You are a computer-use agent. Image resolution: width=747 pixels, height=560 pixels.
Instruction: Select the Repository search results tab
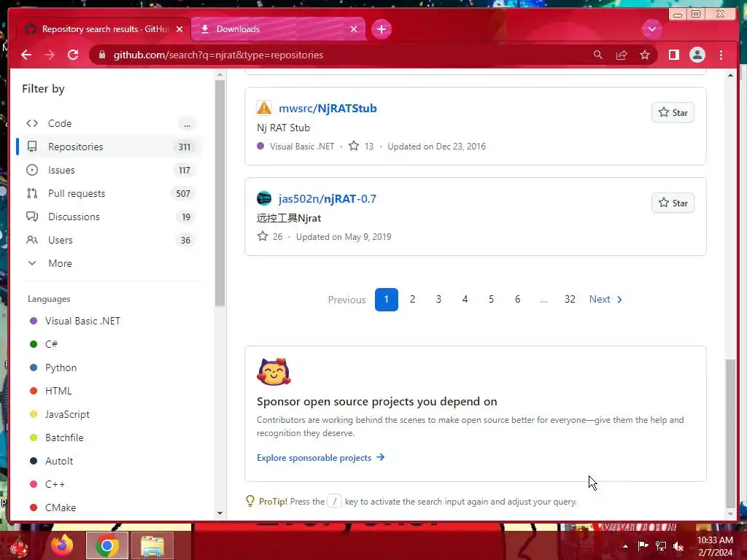[x=104, y=29]
